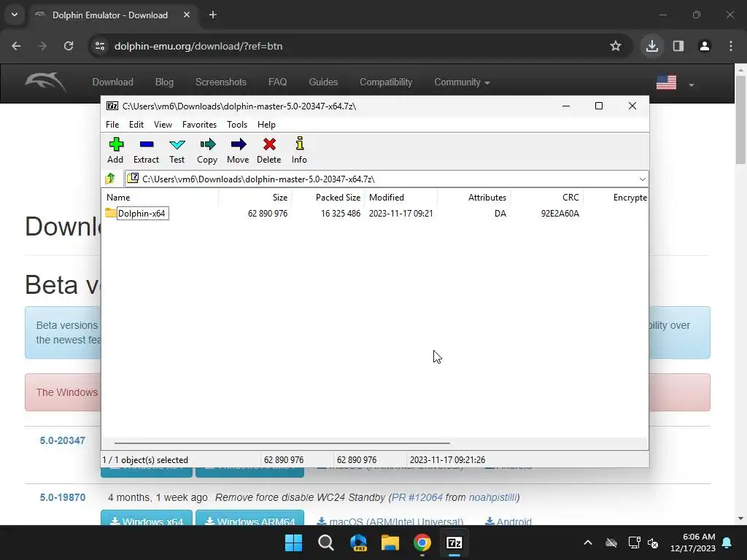Open taskbar clock and date
This screenshot has height=560, width=747.
tap(693, 542)
